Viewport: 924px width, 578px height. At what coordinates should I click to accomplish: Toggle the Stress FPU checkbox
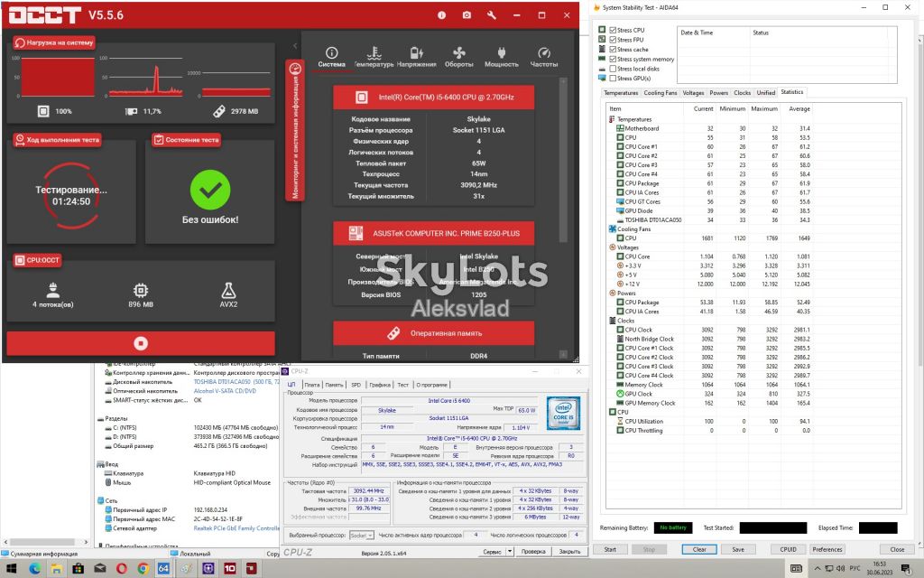[x=613, y=40]
